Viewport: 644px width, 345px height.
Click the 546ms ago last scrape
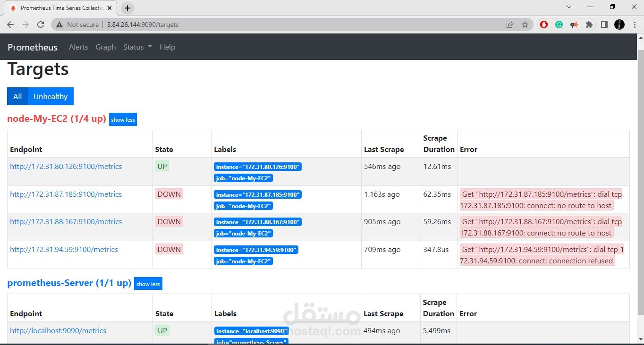pyautogui.click(x=382, y=167)
